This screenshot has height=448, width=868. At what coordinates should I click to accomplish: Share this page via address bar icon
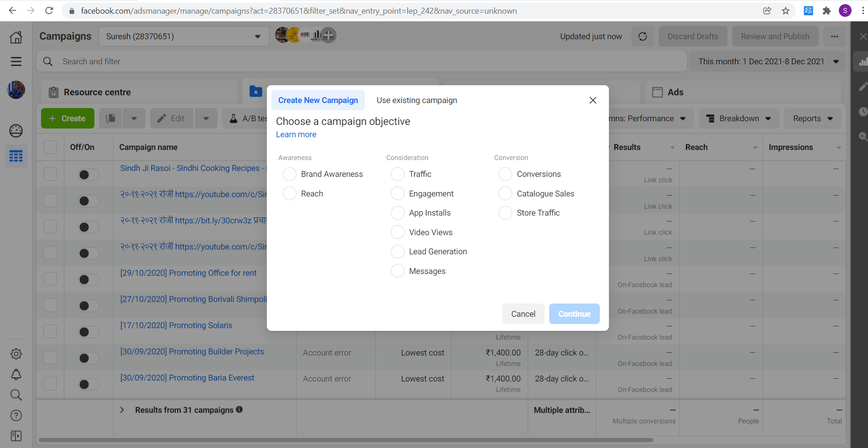click(x=767, y=11)
